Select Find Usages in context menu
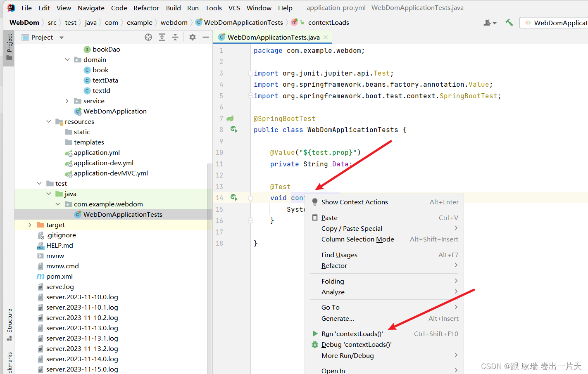 coord(384,255)
